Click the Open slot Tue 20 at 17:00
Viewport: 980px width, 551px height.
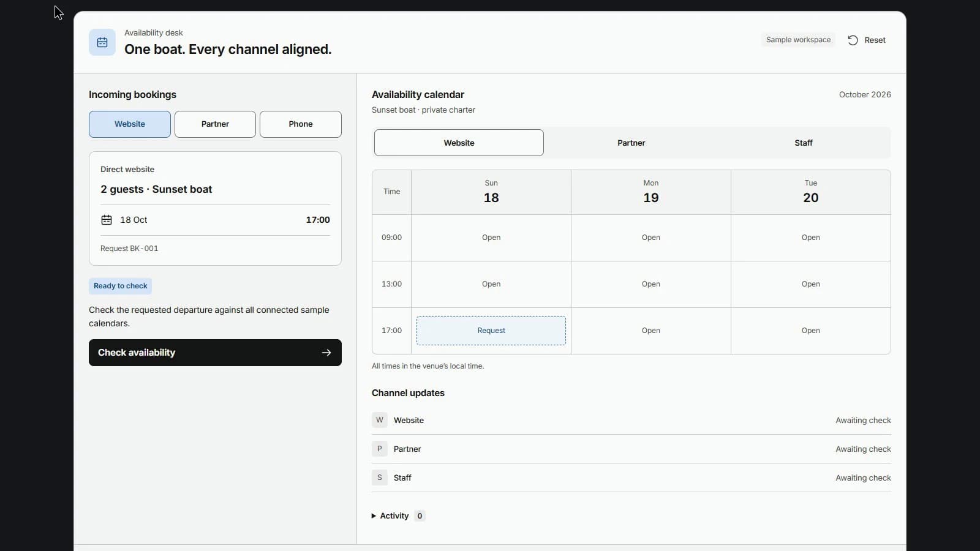(x=811, y=331)
